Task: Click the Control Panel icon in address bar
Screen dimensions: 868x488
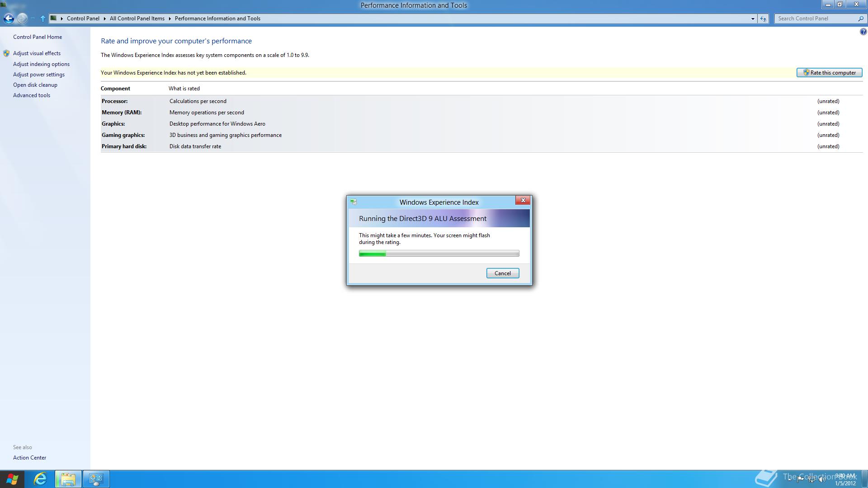Action: click(x=53, y=19)
